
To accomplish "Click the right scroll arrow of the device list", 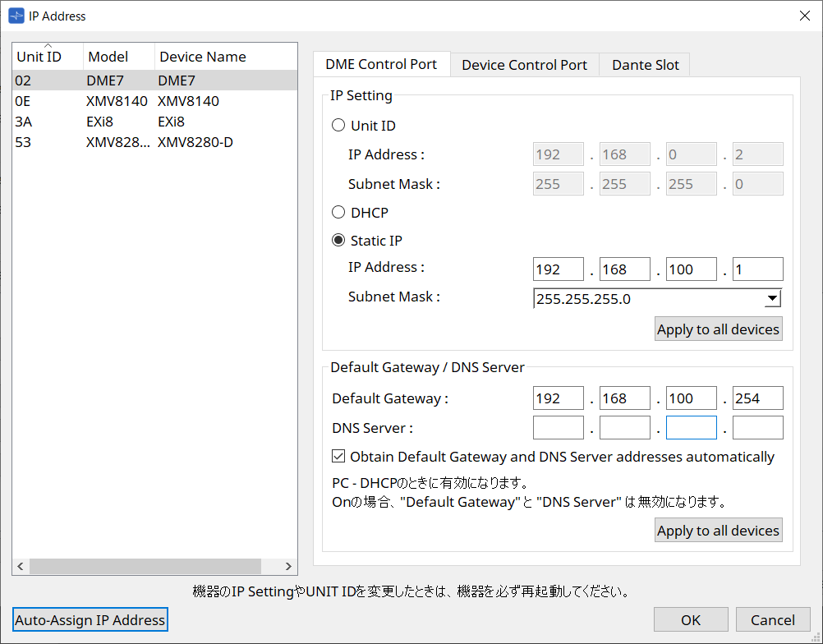I will point(287,566).
